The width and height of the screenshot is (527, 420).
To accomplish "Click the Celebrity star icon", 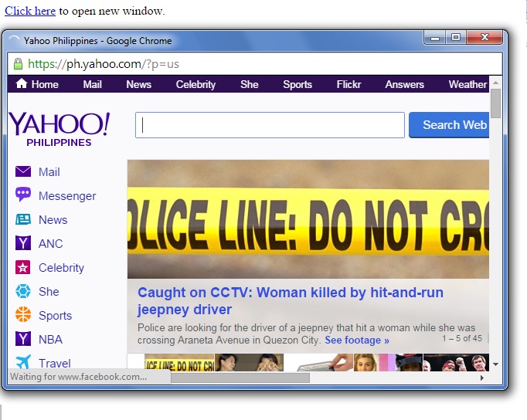I will tap(23, 268).
